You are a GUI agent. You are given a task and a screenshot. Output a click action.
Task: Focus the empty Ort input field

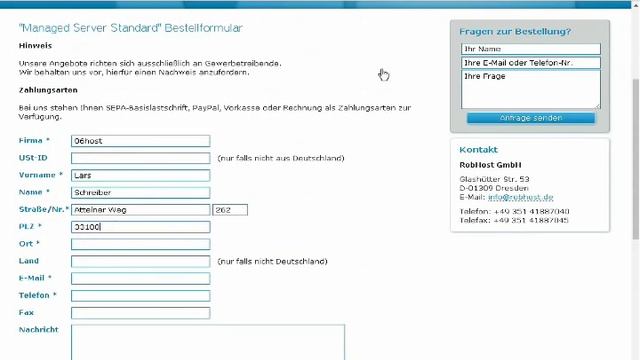point(140,244)
